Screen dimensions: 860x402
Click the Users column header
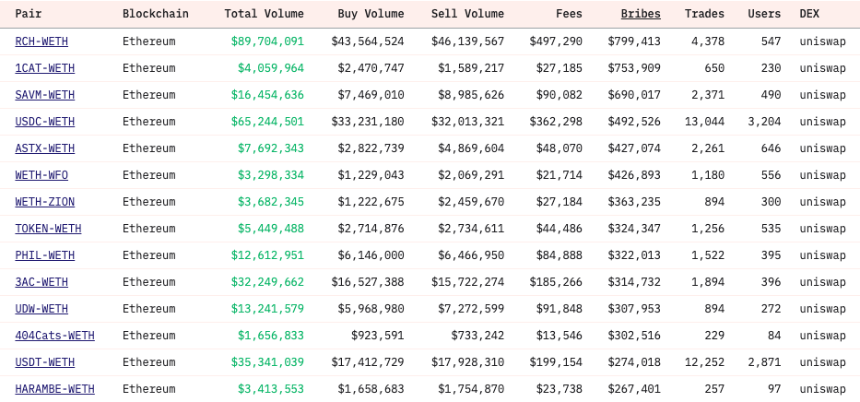click(x=764, y=14)
